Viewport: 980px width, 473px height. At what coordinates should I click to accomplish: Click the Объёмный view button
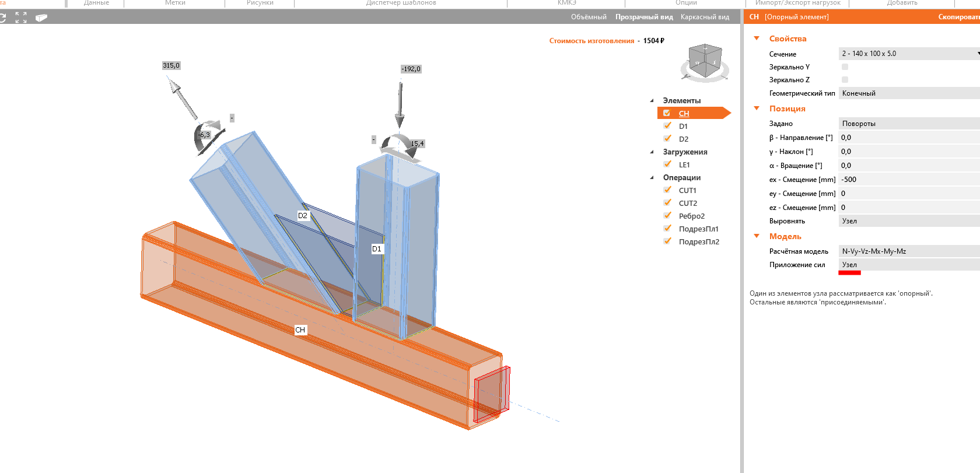tap(589, 17)
